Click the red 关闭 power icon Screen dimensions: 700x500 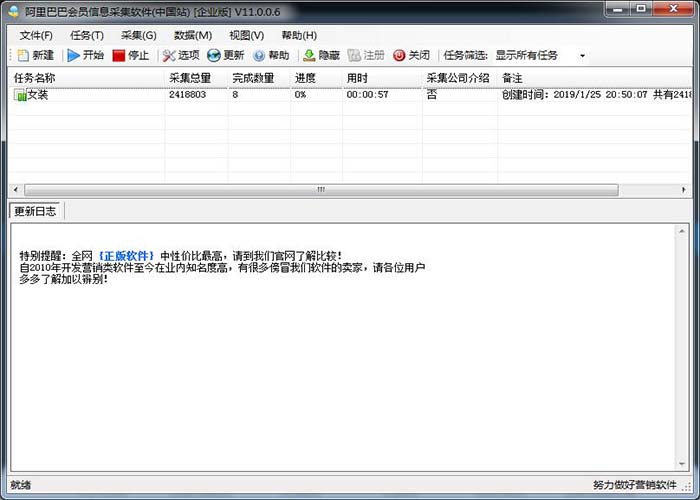399,55
